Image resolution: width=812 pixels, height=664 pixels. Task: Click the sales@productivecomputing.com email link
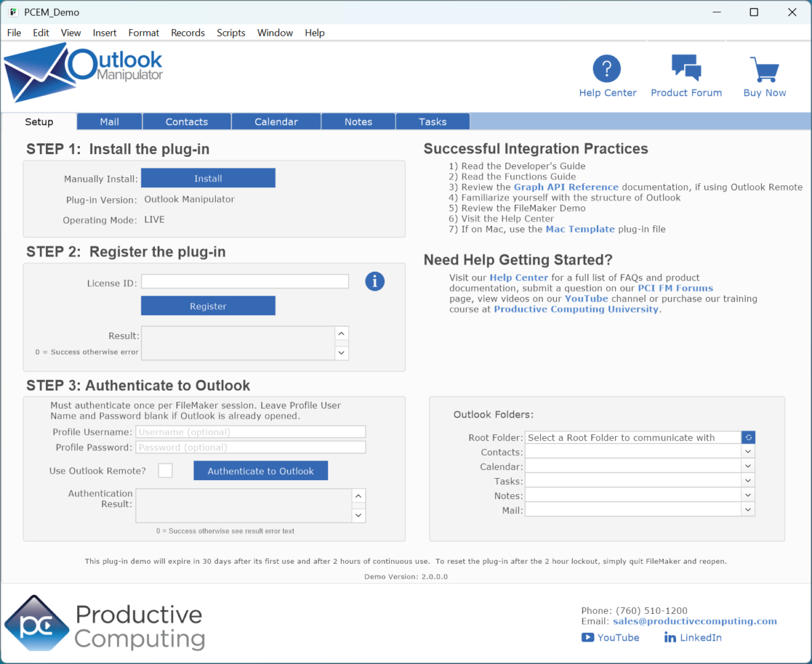coord(695,621)
